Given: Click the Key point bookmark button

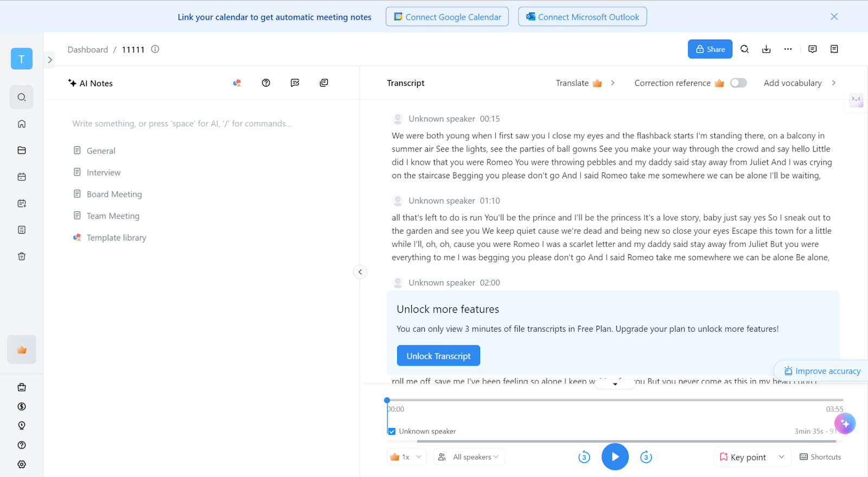Looking at the screenshot, I should (743, 457).
